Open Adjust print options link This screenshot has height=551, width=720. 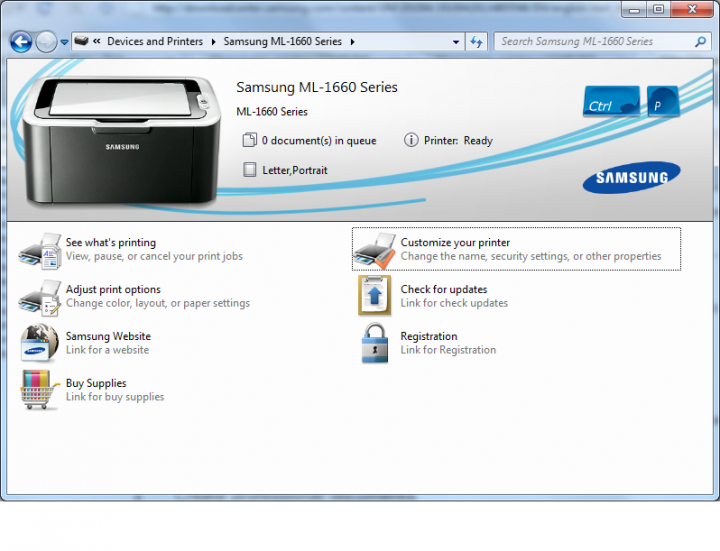pos(113,289)
